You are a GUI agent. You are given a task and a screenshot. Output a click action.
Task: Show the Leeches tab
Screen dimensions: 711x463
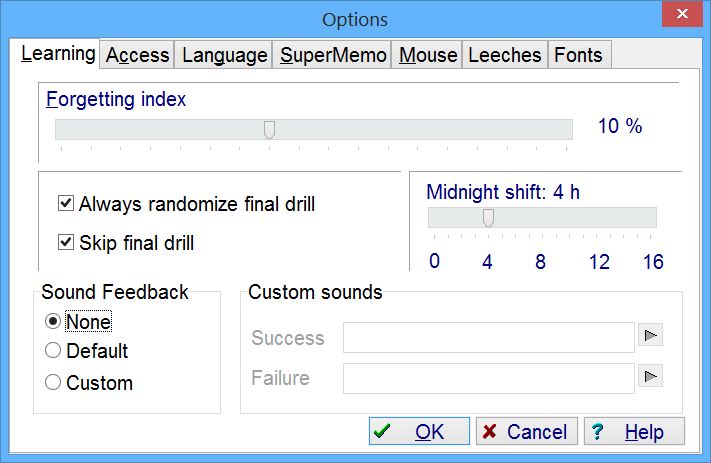(505, 55)
